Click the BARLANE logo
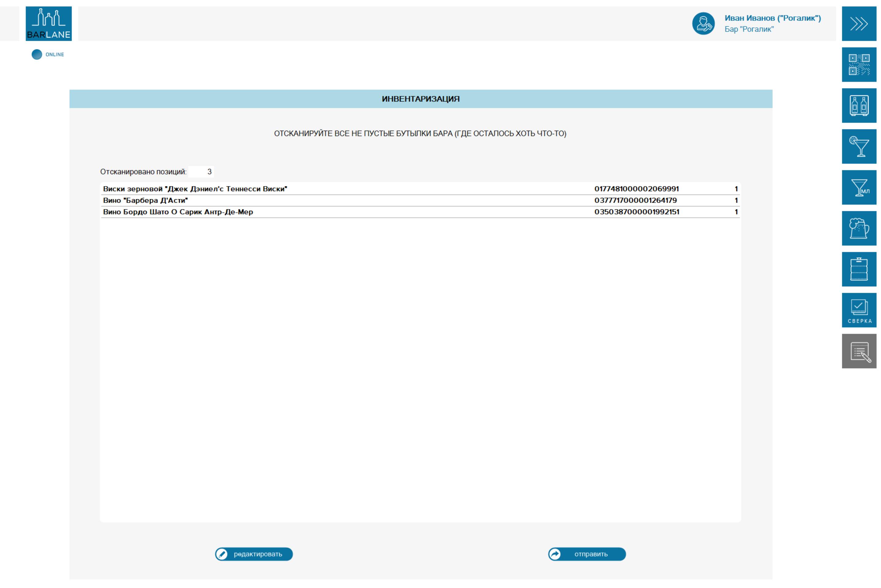Screen dimensions: 881x588 point(49,24)
